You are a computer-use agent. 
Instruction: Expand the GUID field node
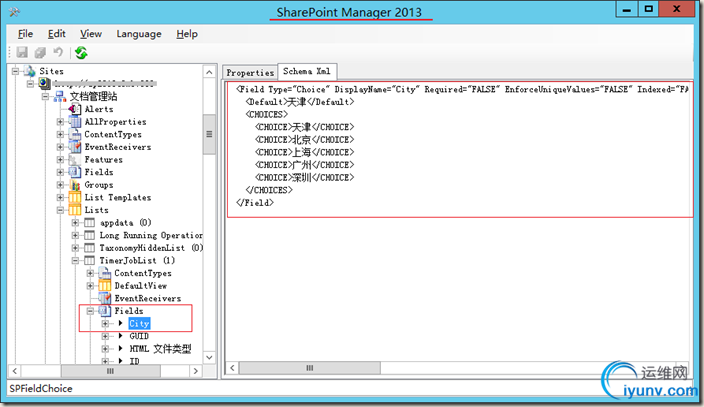pos(105,337)
